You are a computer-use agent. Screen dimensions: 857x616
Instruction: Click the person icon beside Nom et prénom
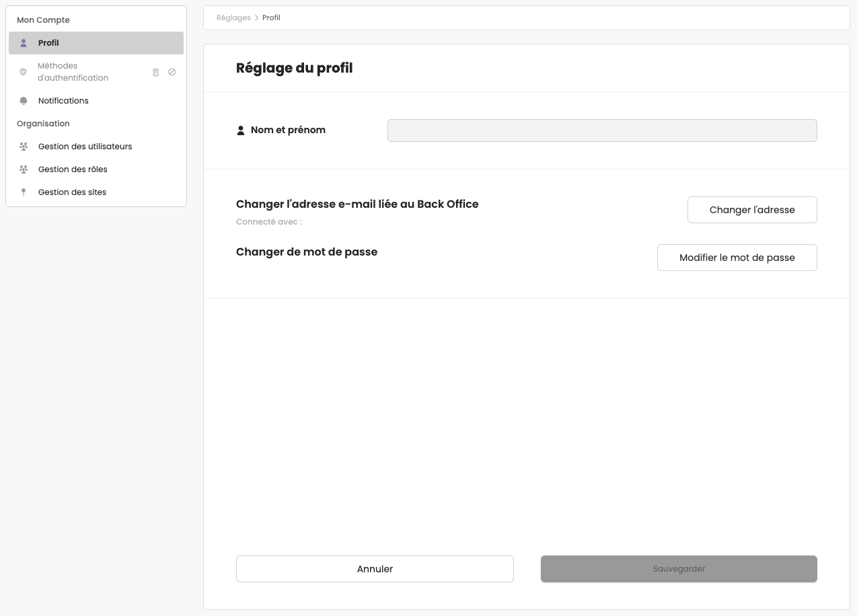click(241, 130)
